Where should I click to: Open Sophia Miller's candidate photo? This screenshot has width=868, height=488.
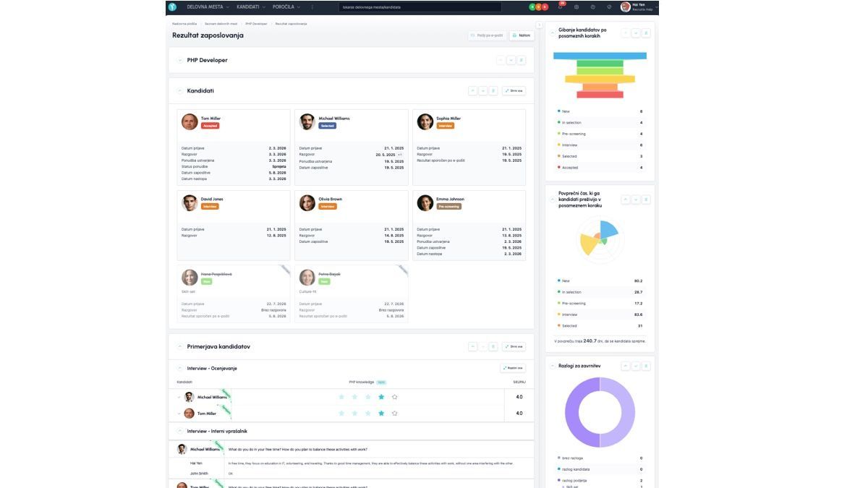click(x=425, y=121)
